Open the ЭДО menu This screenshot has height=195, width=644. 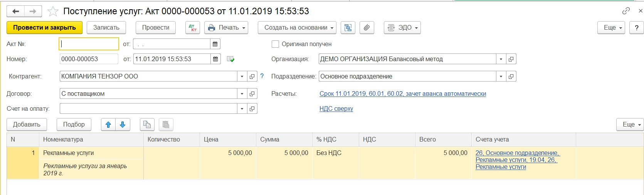(402, 28)
